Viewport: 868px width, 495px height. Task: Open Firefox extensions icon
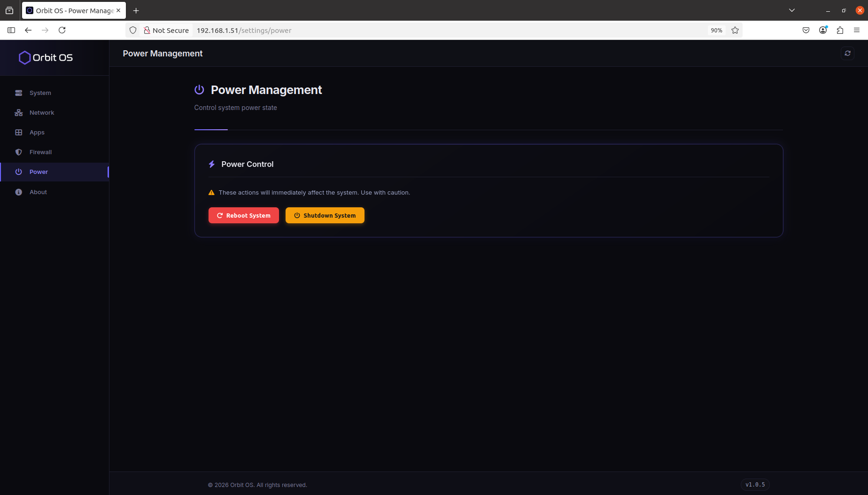[840, 30]
